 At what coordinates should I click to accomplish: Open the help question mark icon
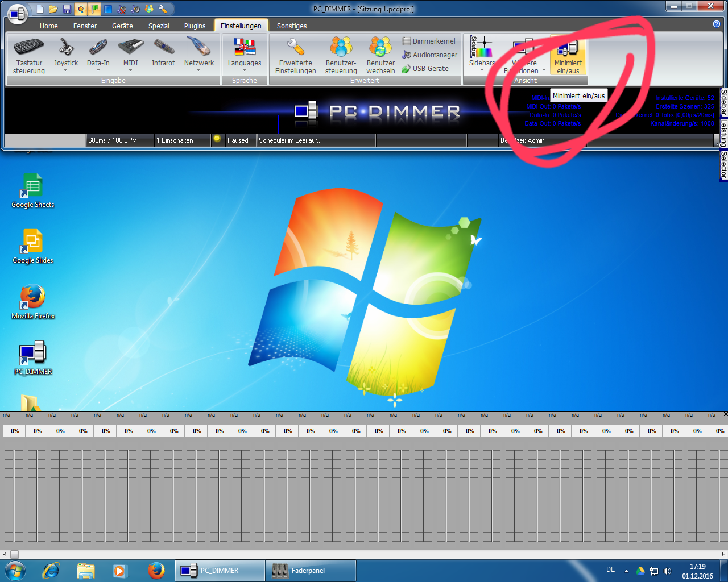pyautogui.click(x=717, y=24)
